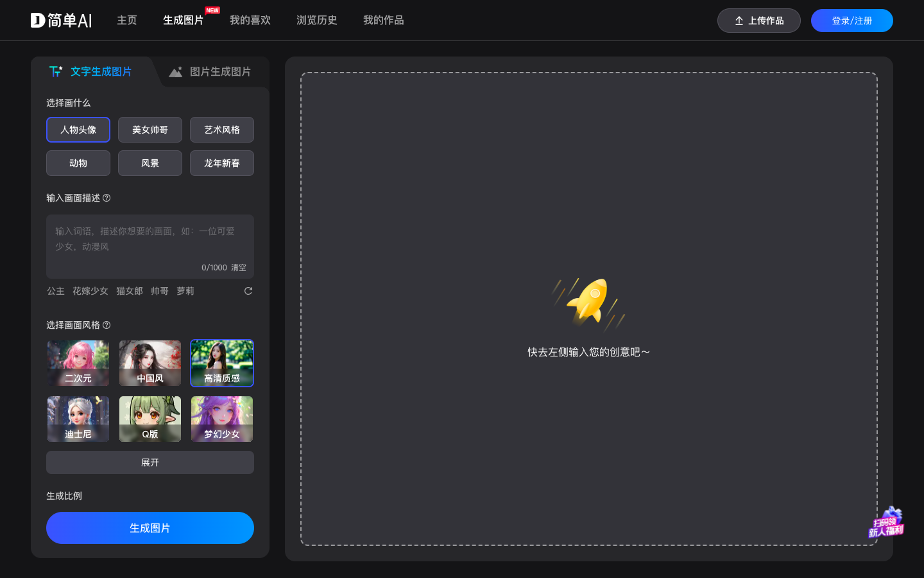Open the 选择画面风格 help question-mark icon
Image resolution: width=924 pixels, height=578 pixels.
[x=107, y=326]
